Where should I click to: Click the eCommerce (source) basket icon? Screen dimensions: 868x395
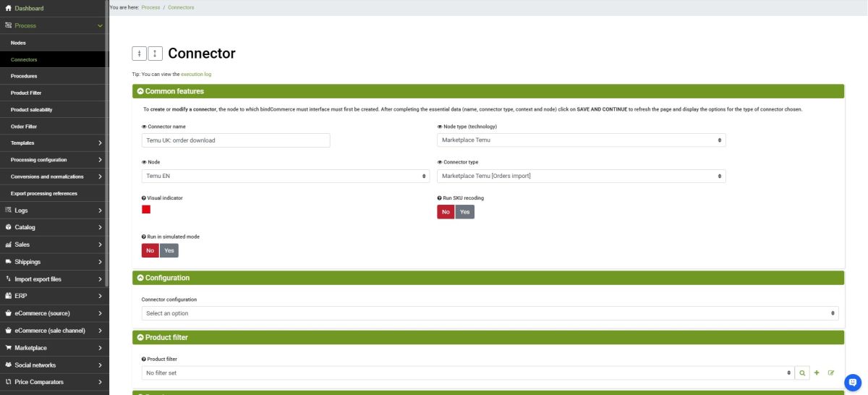[x=8, y=313]
